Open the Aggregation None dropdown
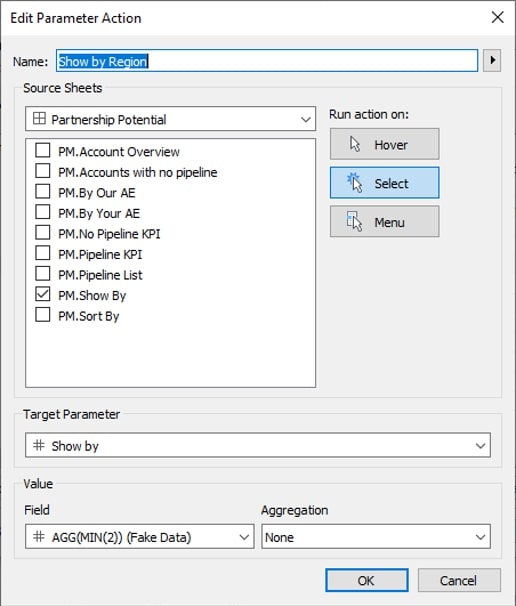 (x=376, y=536)
